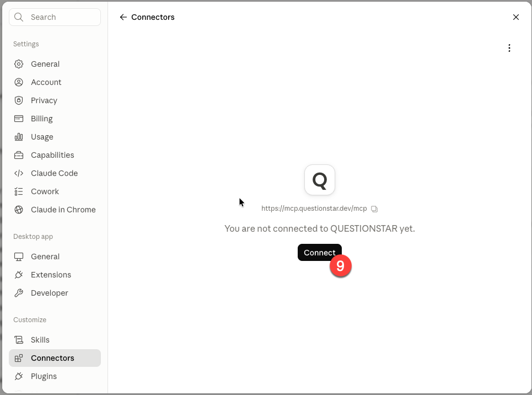Open Developer settings

coord(55,293)
